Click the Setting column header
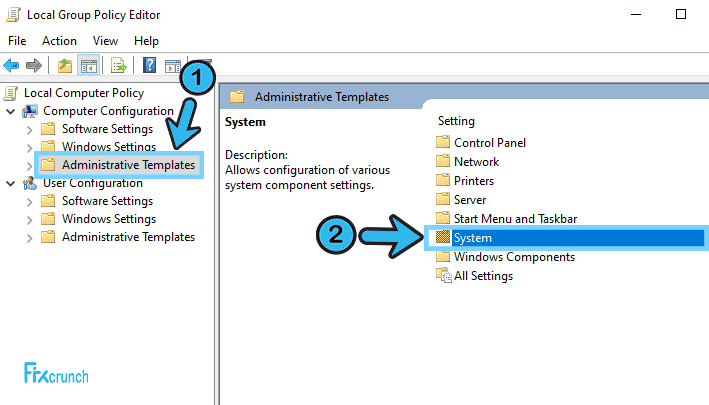709x405 pixels. pos(456,121)
